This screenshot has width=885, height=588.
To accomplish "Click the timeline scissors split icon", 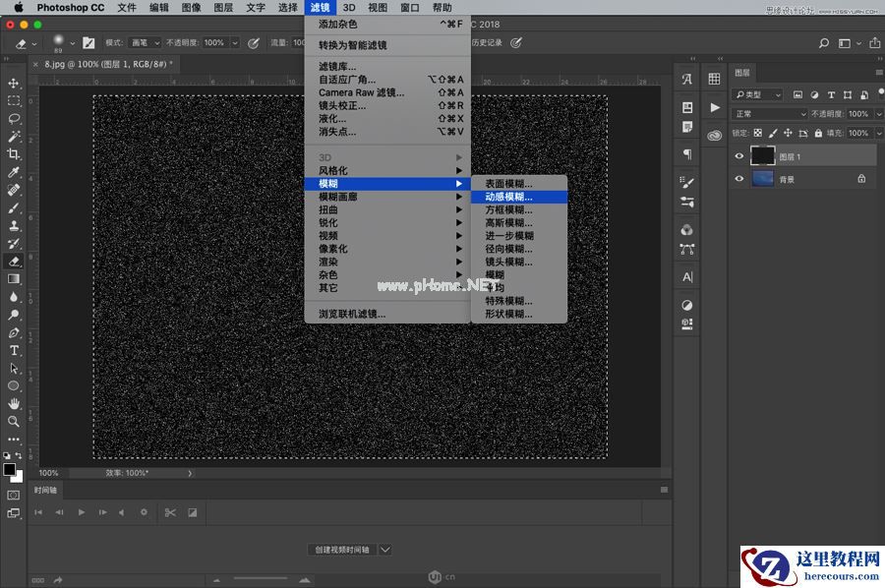I will pyautogui.click(x=170, y=512).
